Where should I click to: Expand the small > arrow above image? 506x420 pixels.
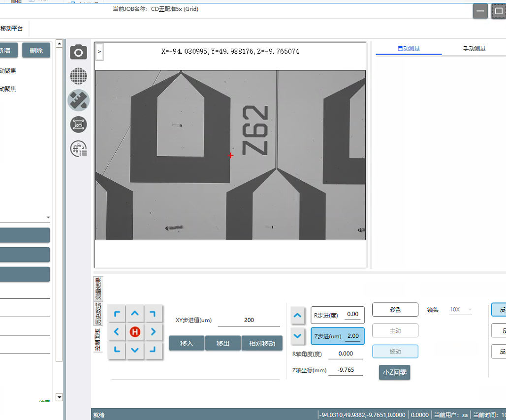tap(99, 51)
